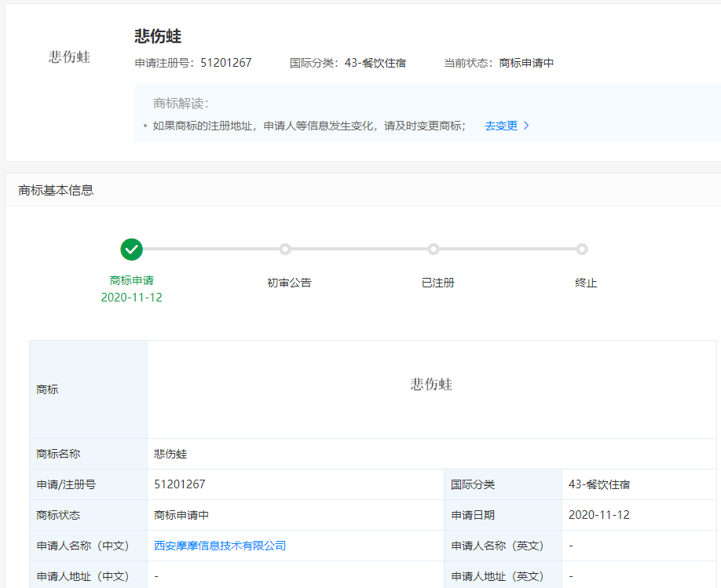Viewport: 721px width, 588px height.
Task: Click the 商标申请 step label
Action: click(132, 280)
